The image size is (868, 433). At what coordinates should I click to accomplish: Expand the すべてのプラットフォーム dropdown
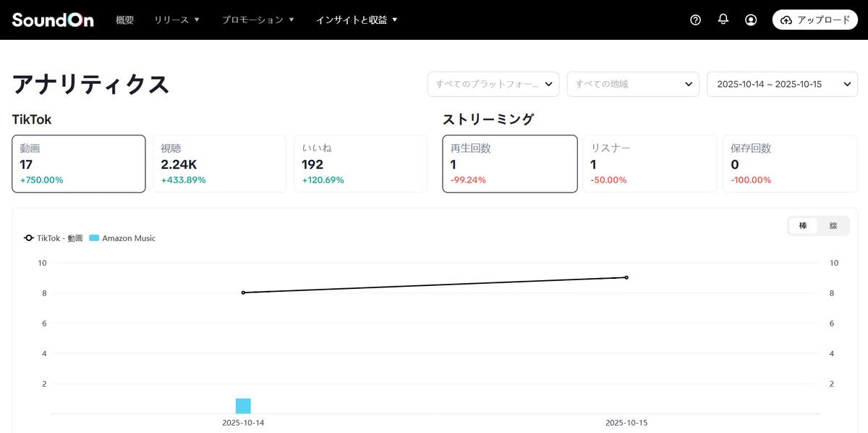tap(493, 84)
